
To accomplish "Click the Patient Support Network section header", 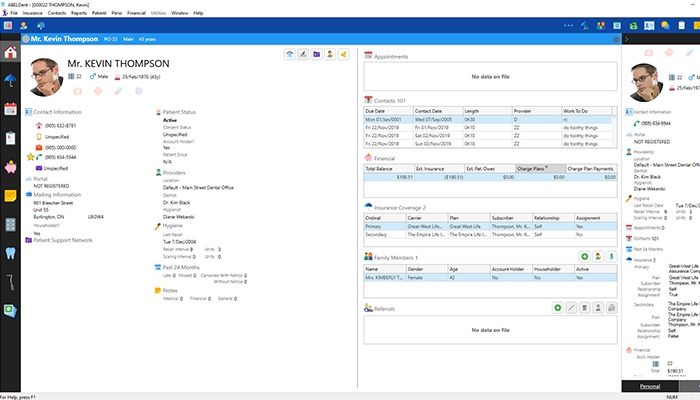I will 62,240.
